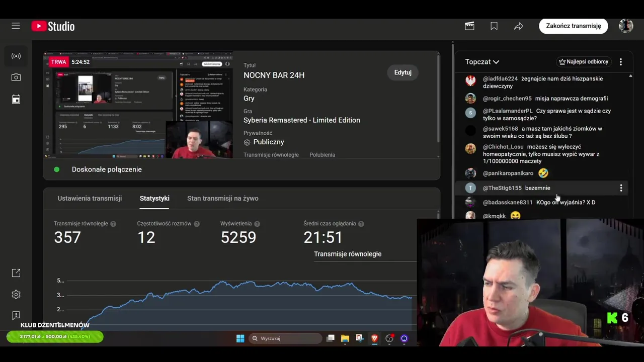Click the Transmisje równoległe chart title
Screen dimensions: 644x362
tap(348, 254)
